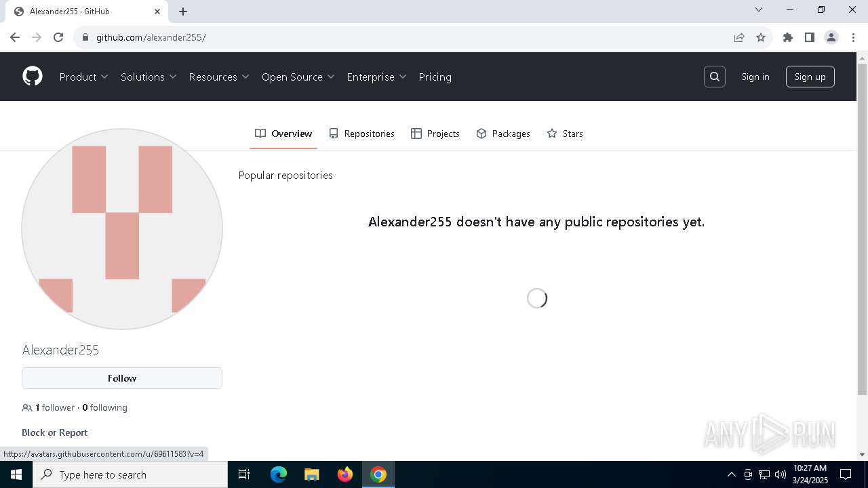
Task: Click the GitHub Octocat logo
Action: [x=33, y=77]
